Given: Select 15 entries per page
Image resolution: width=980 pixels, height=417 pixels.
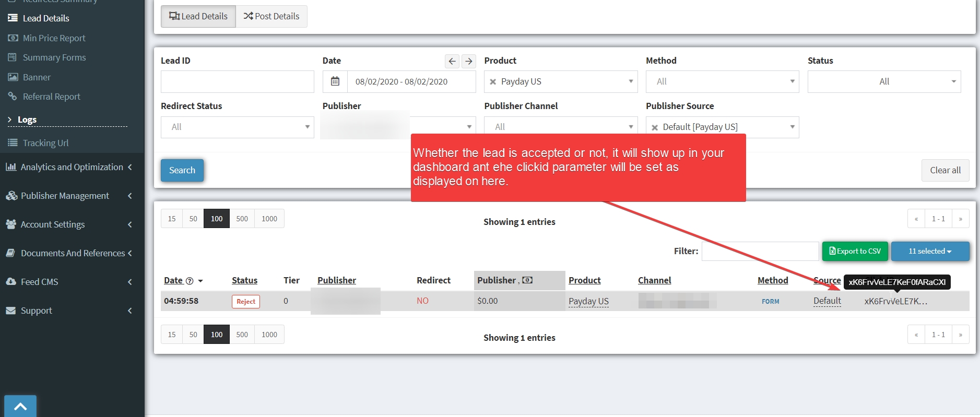Looking at the screenshot, I should coord(172,219).
